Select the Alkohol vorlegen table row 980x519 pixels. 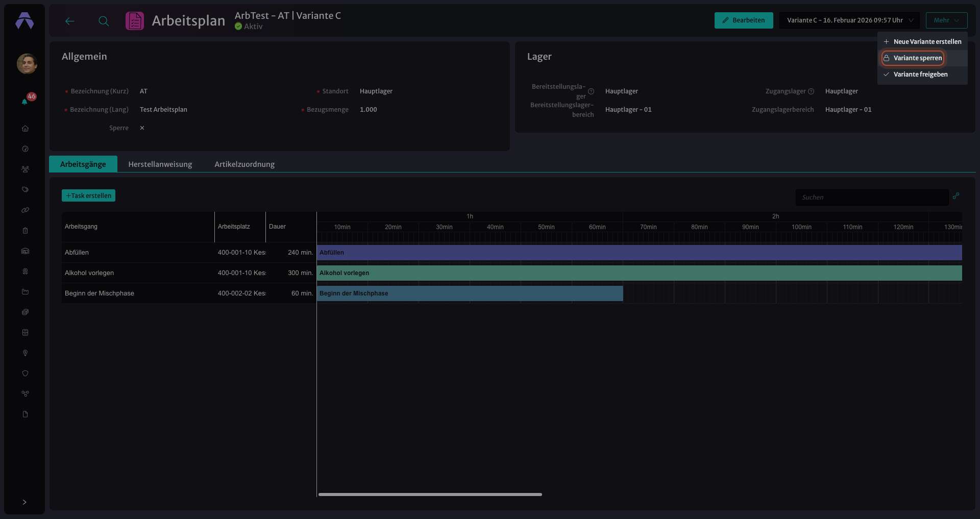tap(189, 273)
